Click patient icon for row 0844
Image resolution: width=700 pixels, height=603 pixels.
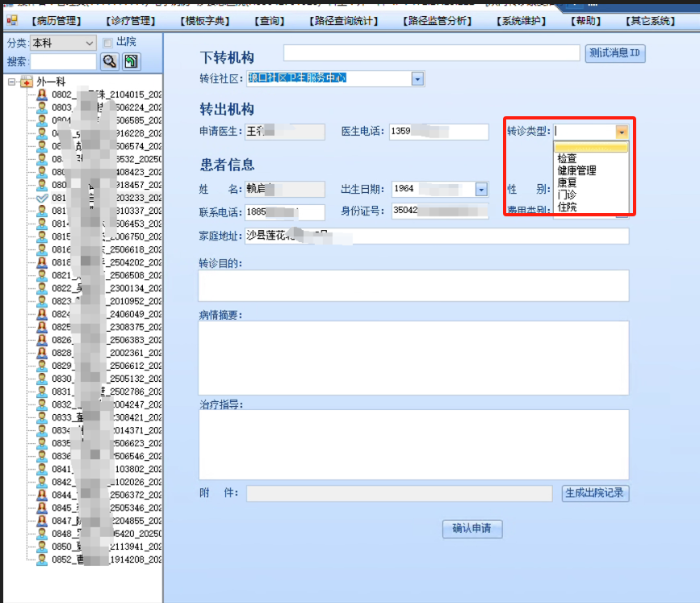tap(42, 495)
